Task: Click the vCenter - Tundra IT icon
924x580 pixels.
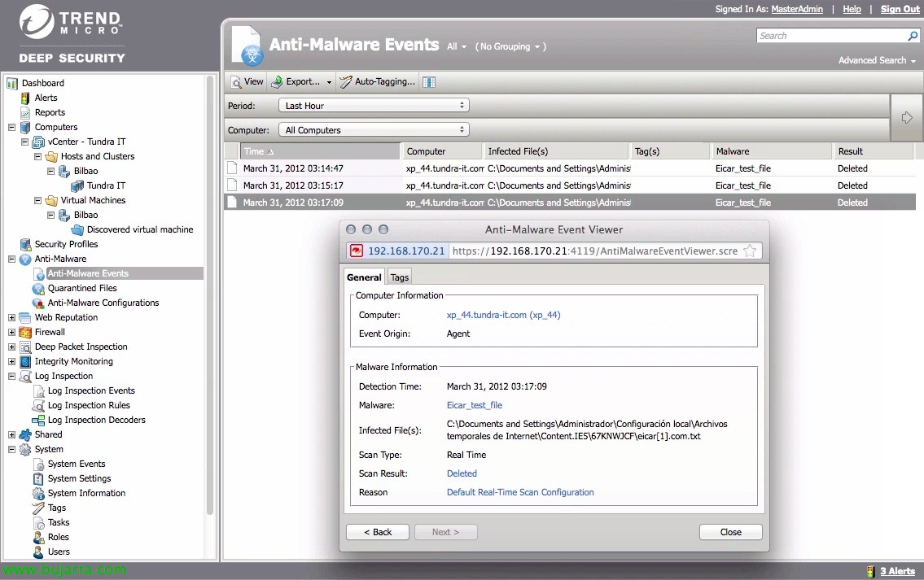Action: [38, 142]
